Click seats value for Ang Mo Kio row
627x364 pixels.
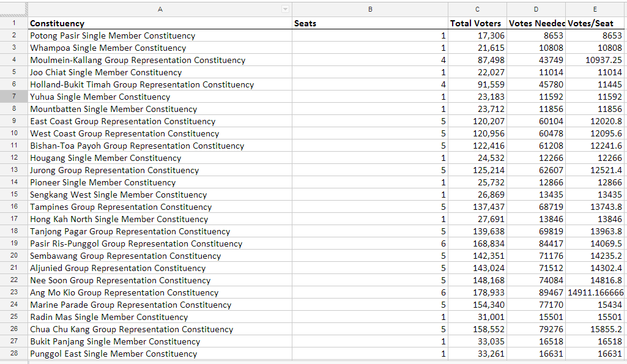pos(370,292)
